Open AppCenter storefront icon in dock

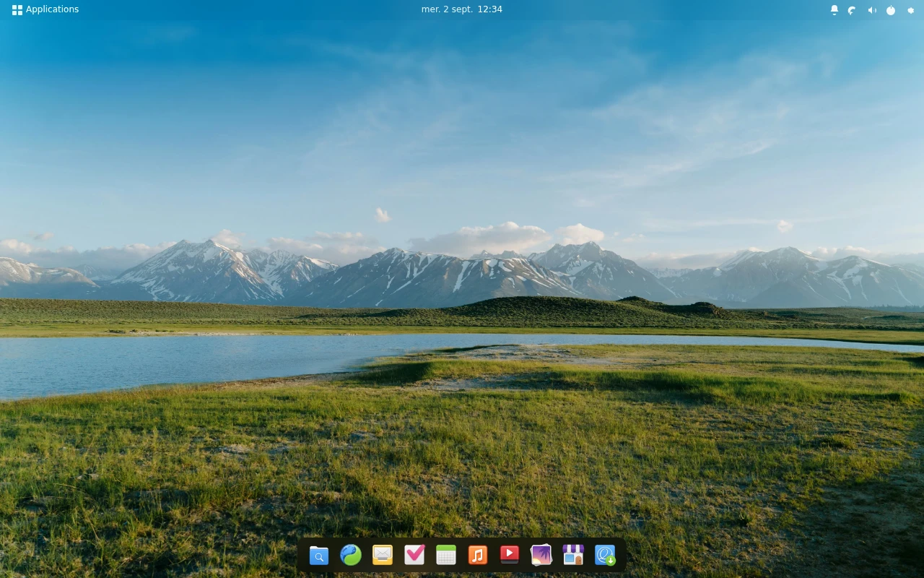pos(573,555)
